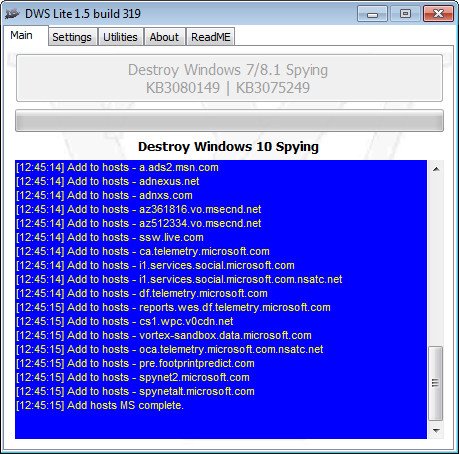The width and height of the screenshot is (459, 454).
Task: Select log line a.ads2.msn.com
Action: click(x=117, y=167)
